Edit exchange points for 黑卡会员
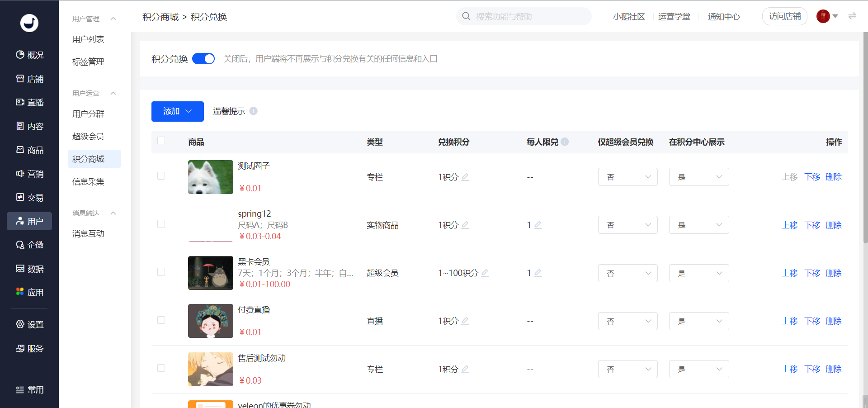Screen dimensions: 868x408 coord(485,273)
